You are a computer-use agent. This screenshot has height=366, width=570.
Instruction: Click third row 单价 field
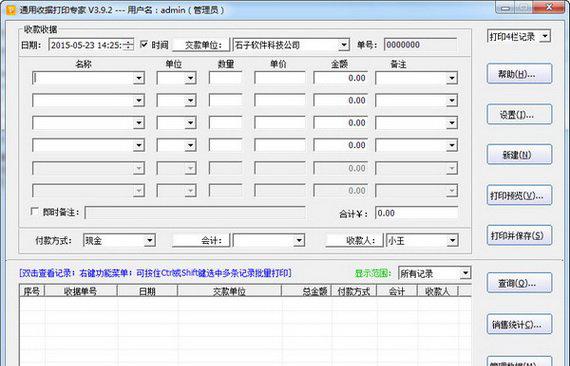(x=280, y=123)
